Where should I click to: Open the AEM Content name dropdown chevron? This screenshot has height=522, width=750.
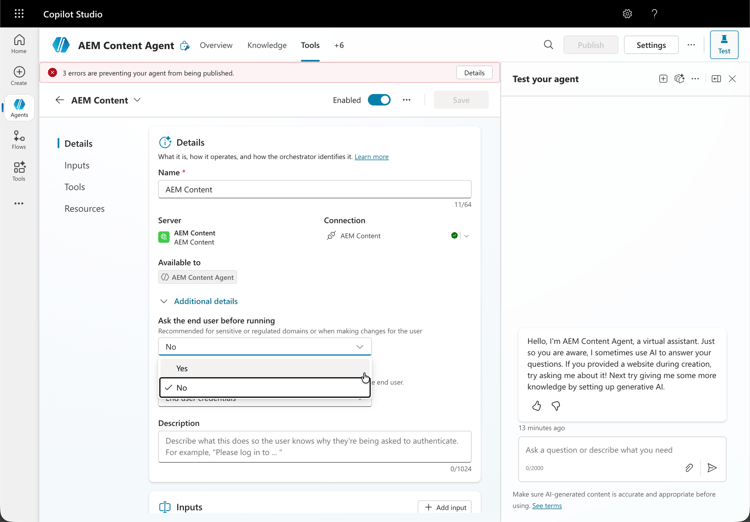pyautogui.click(x=137, y=100)
